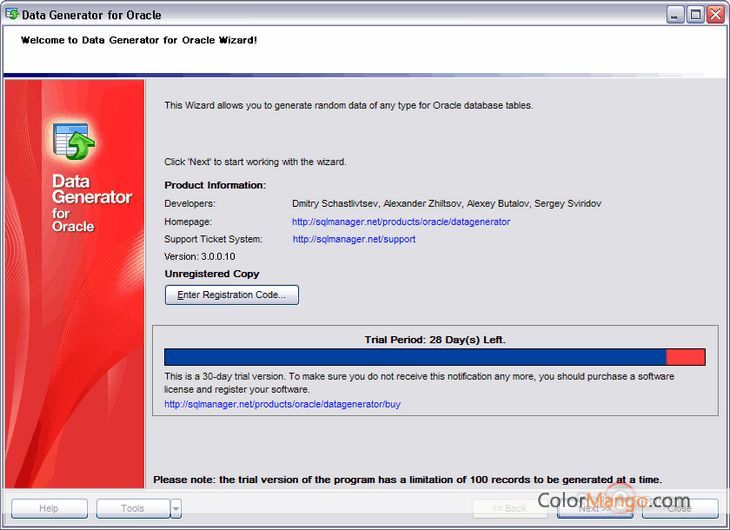
Task: Expand the Tools dropdown arrow
Action: click(176, 508)
